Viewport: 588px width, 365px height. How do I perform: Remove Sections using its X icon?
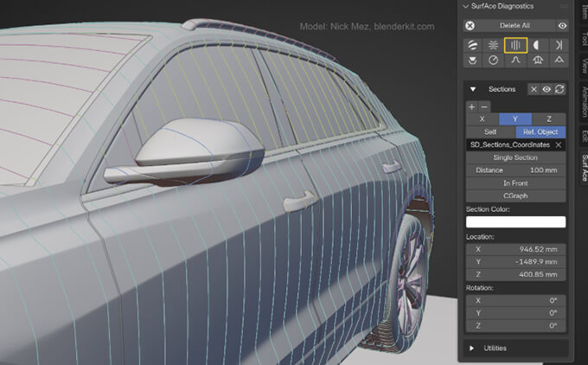pyautogui.click(x=534, y=89)
